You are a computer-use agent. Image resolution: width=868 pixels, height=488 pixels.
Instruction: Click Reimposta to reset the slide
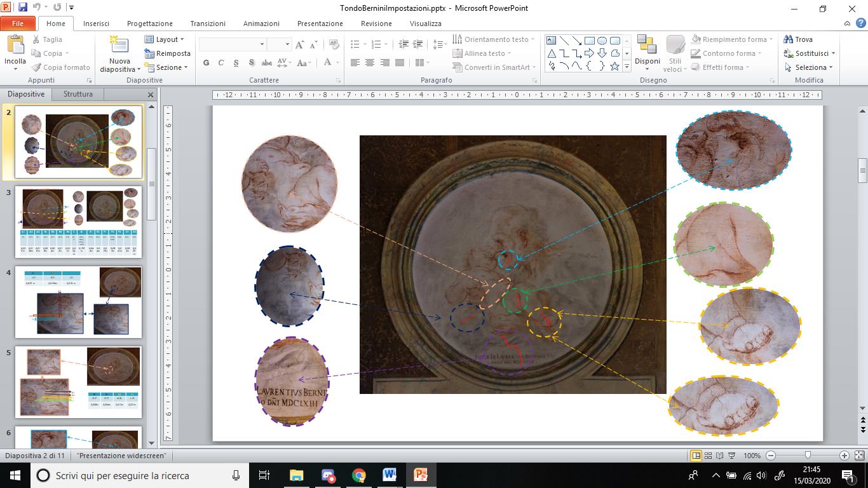(x=167, y=53)
